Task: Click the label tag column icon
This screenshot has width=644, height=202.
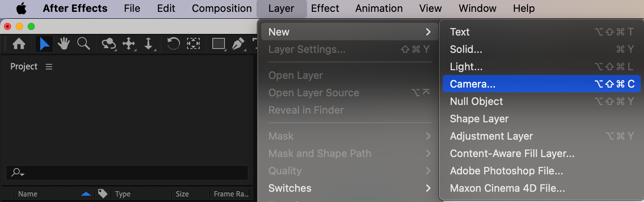Action: pos(103,193)
